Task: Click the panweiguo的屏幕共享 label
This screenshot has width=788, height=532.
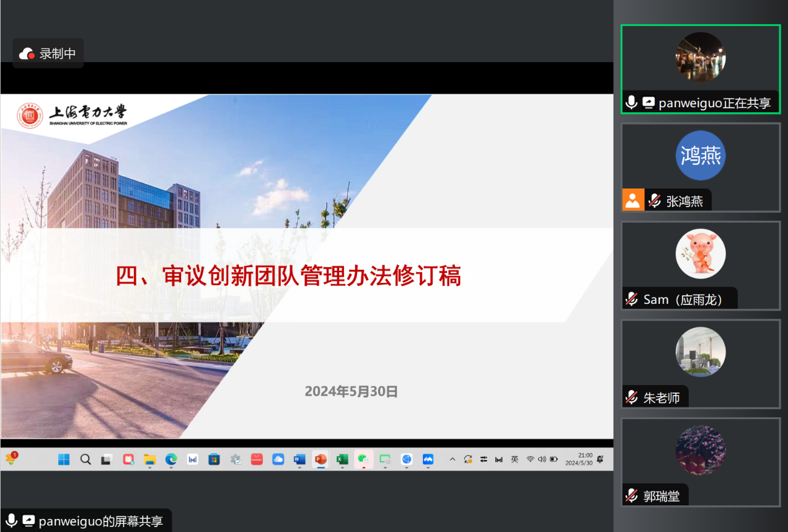Action: 100,521
